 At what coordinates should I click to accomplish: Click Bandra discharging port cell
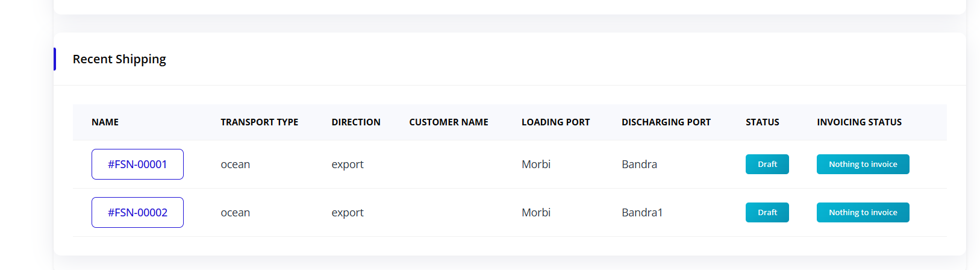pyautogui.click(x=639, y=164)
